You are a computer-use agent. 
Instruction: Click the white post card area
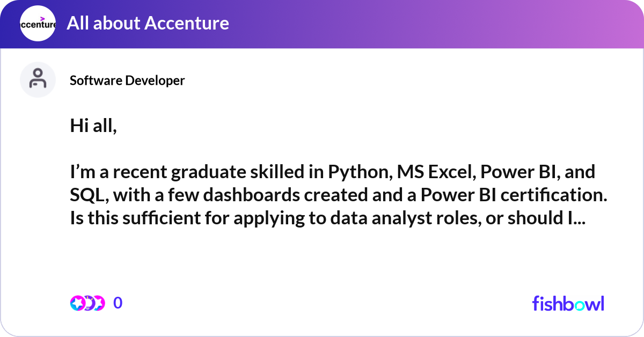pyautogui.click(x=322, y=258)
